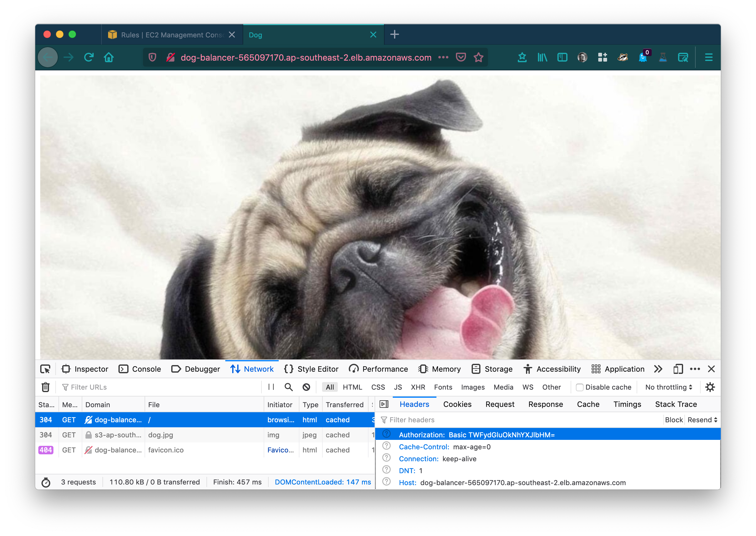The width and height of the screenshot is (756, 536).
Task: Click the Pocket save icon in address bar
Action: tap(461, 57)
